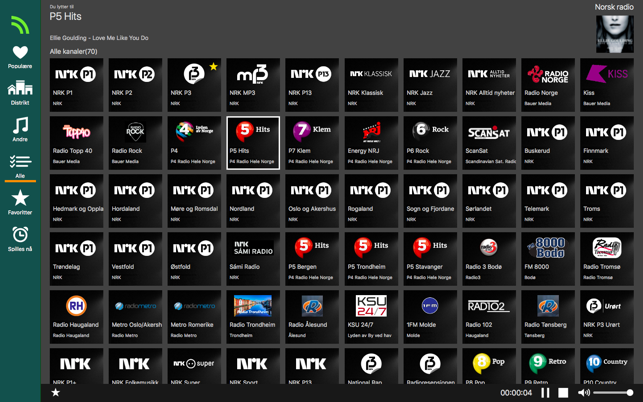Screen dimensions: 643x402
Task: Select the 1FM Molde station
Action: pyautogui.click(x=430, y=317)
